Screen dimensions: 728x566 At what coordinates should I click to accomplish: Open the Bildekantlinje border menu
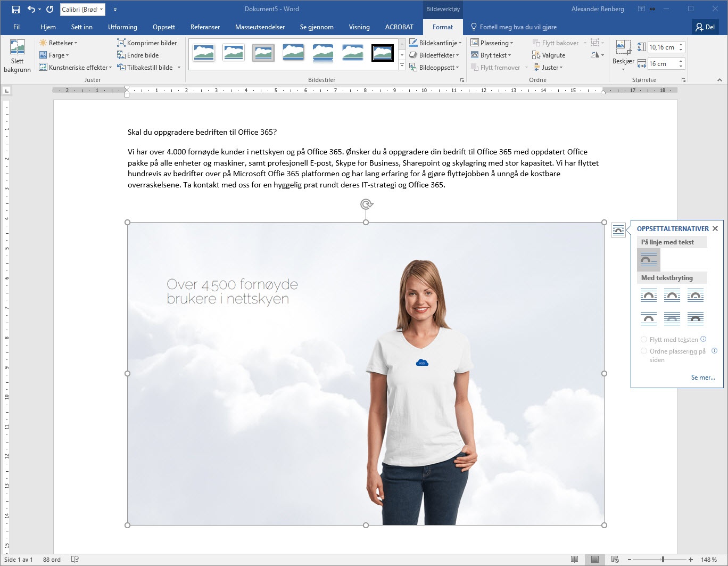[435, 43]
